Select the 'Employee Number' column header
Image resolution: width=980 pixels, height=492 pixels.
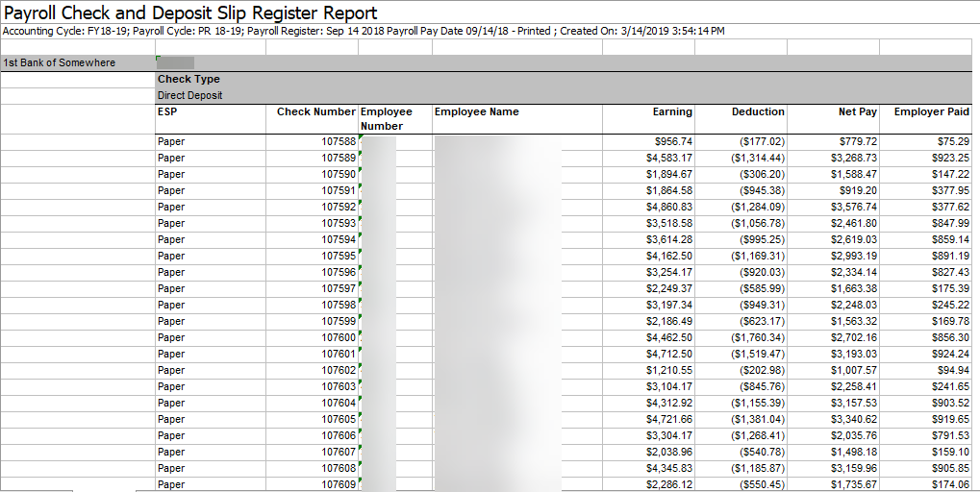[x=386, y=119]
